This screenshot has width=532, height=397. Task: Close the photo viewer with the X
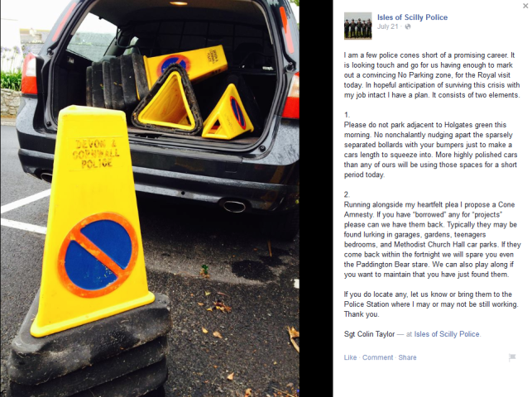click(525, 6)
